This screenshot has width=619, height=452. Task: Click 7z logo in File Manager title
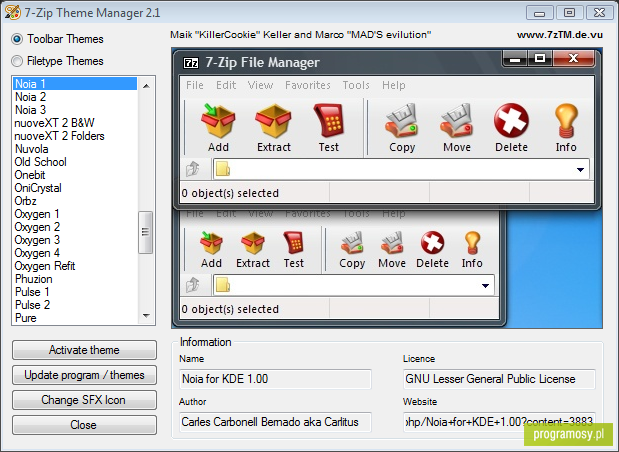pyautogui.click(x=191, y=62)
